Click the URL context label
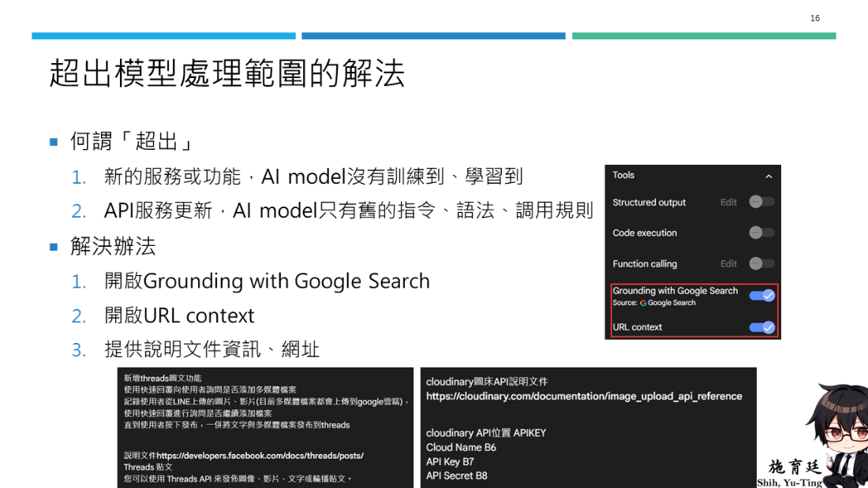 point(637,327)
